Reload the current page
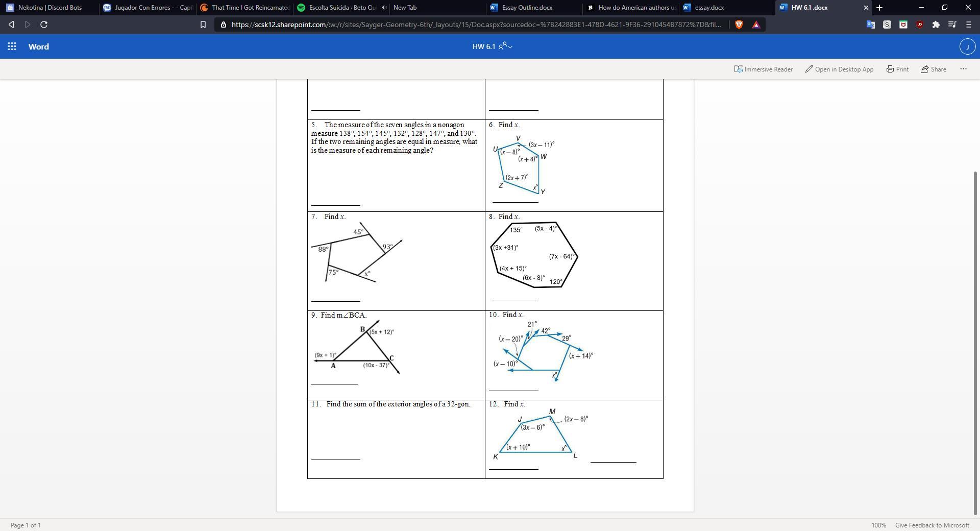 tap(44, 25)
